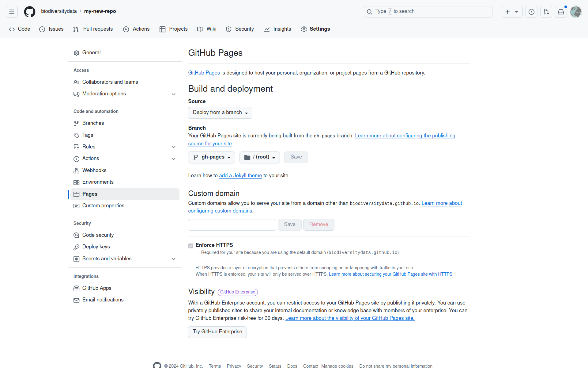Screen dimensions: 588x368
Task: Click the GitHub home logo icon
Action: [x=29, y=11]
